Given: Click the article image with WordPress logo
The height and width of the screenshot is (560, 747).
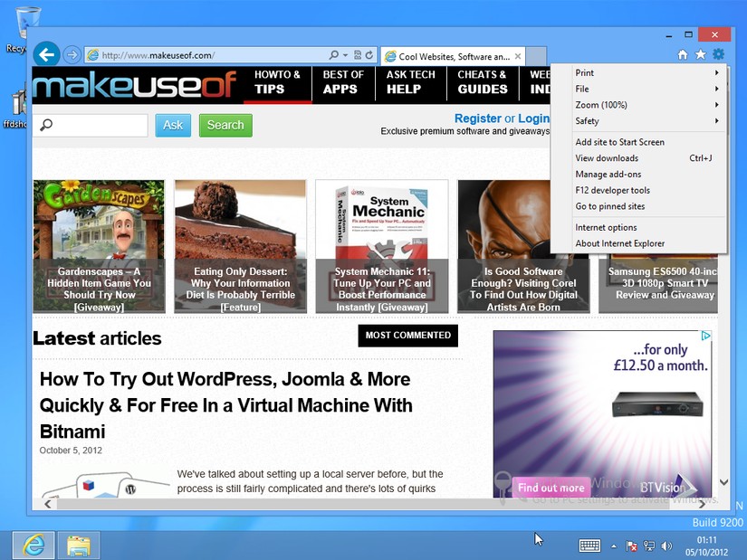Looking at the screenshot, I should [104, 485].
